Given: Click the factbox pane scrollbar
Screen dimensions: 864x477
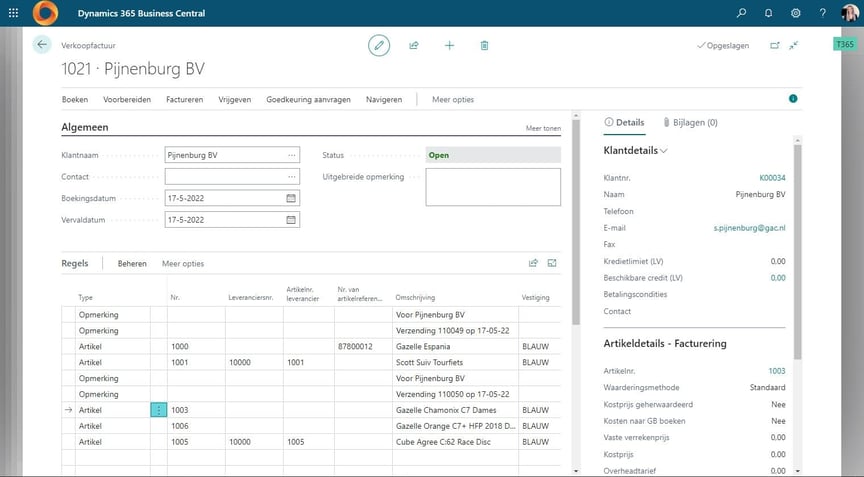Looking at the screenshot, I should coord(797,251).
